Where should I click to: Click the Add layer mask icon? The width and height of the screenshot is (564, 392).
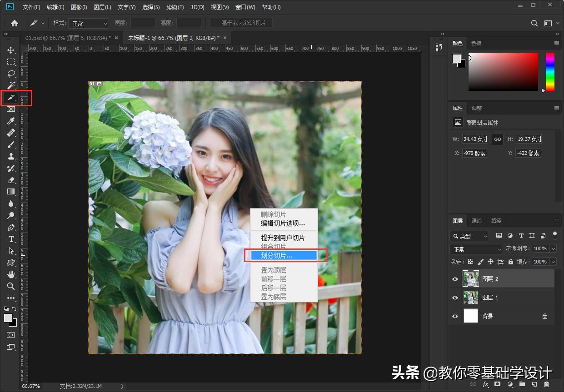[x=498, y=384]
